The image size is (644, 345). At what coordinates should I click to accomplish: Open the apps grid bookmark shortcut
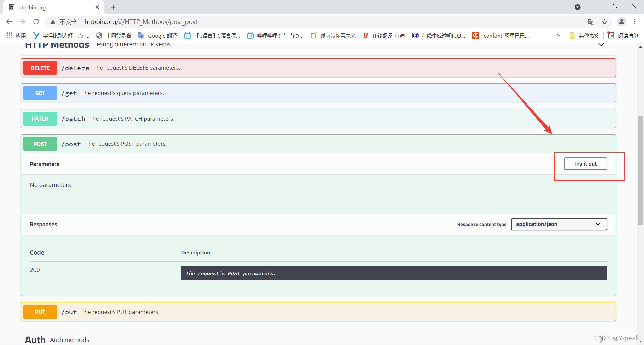9,36
